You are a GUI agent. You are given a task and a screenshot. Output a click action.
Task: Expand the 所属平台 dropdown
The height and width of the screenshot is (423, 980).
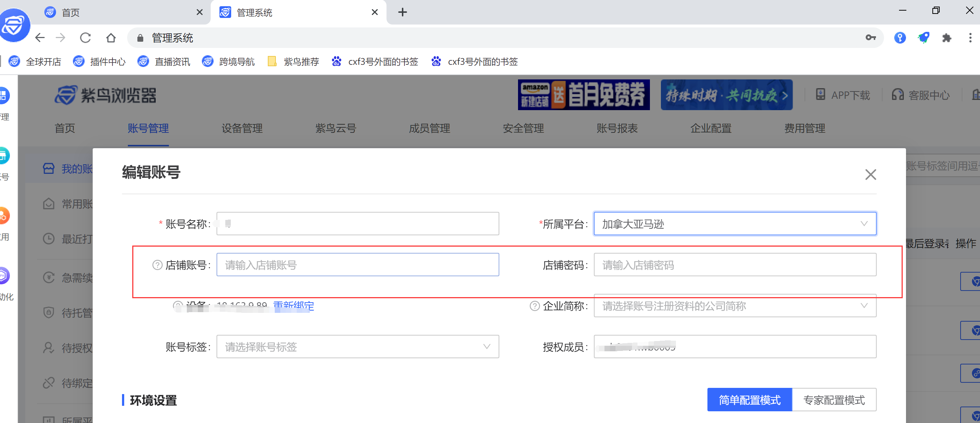click(735, 224)
